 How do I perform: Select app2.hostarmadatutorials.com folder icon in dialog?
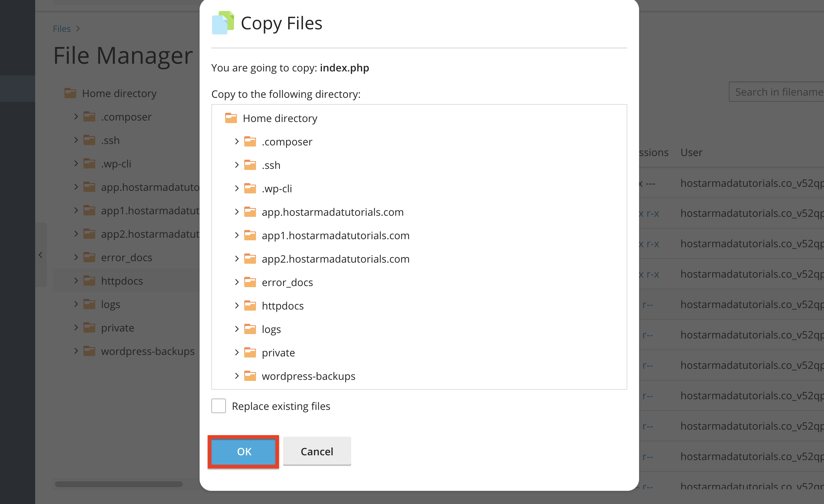pos(250,259)
